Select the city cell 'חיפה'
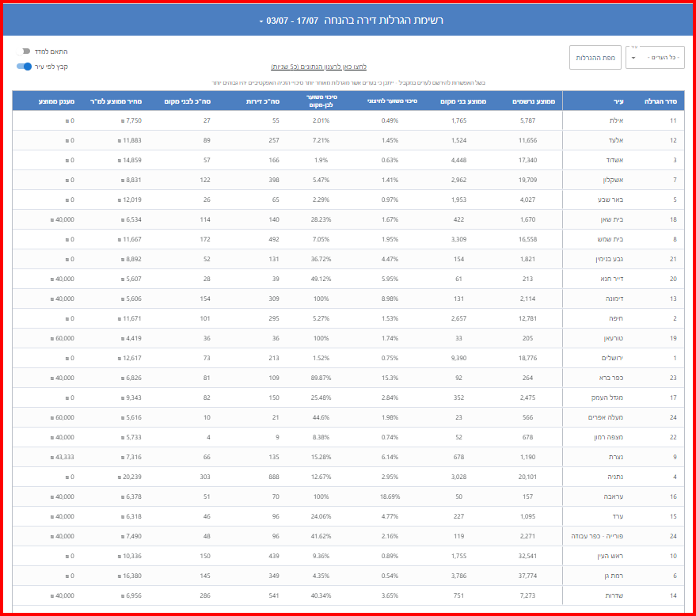Viewport: 696px width, 616px height. 616,318
